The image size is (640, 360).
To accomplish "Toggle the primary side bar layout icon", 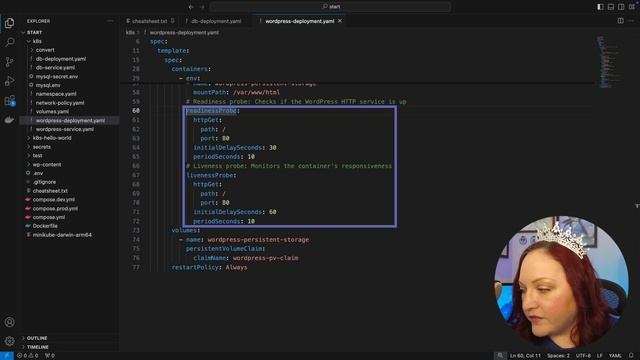I will (600, 7).
